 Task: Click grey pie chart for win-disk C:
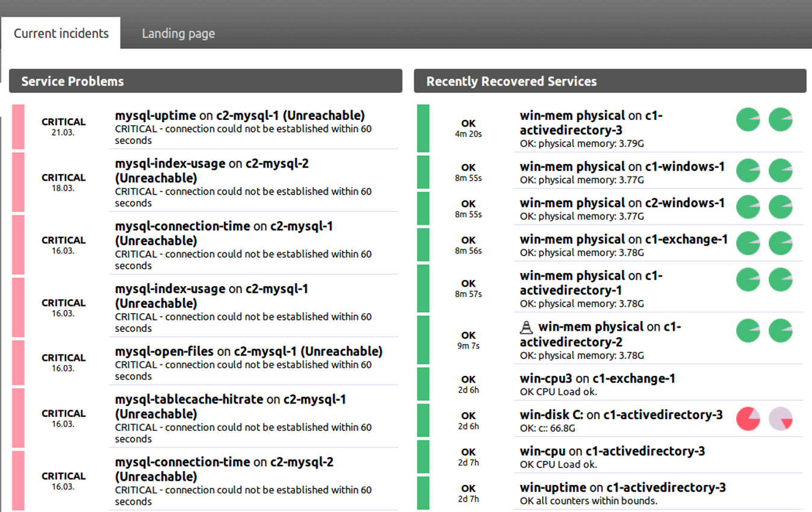[781, 419]
